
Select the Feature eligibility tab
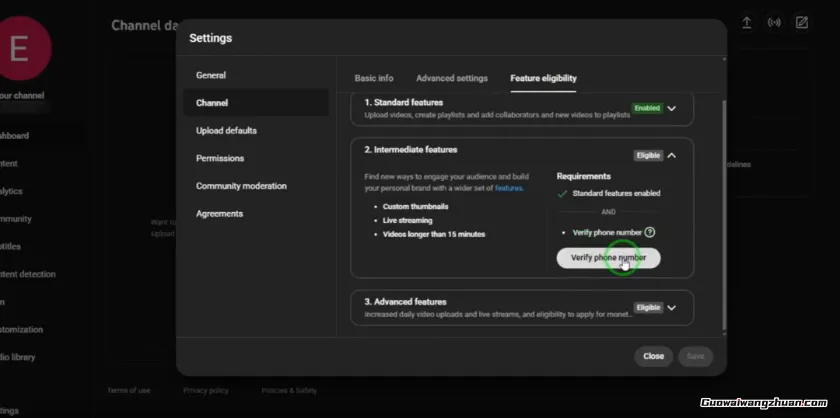coord(543,78)
